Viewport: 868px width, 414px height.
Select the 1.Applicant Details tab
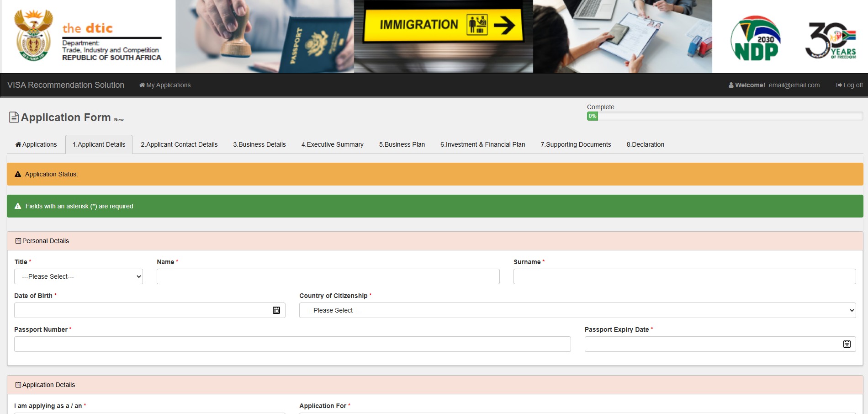(99, 144)
